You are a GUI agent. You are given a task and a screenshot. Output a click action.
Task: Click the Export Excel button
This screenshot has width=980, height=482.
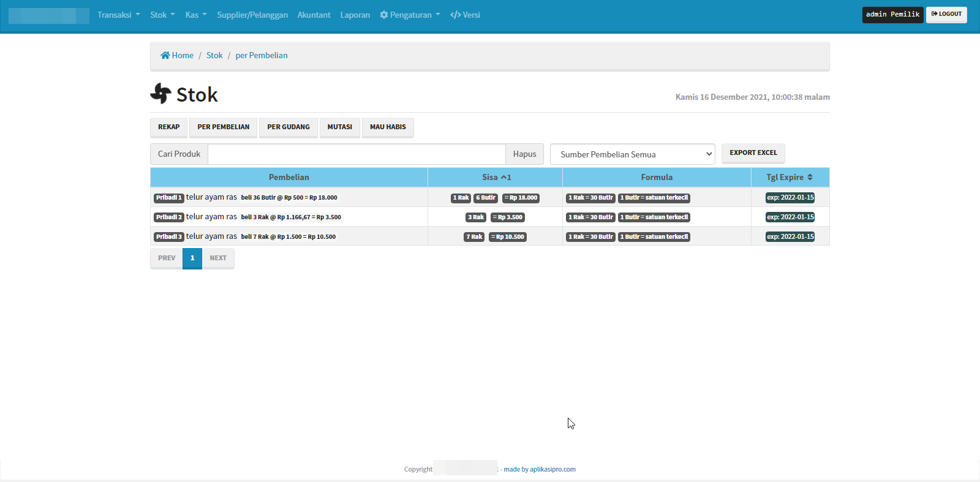[x=753, y=153]
